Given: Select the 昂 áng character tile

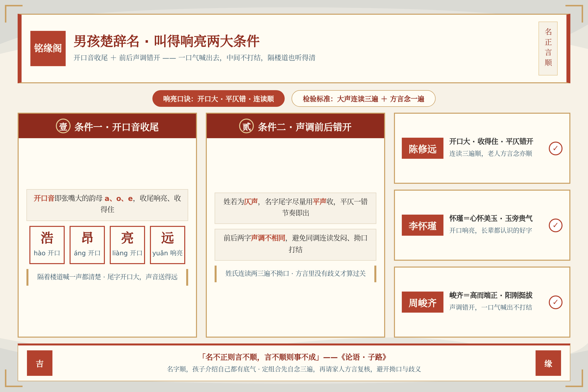Looking at the screenshot, I should click(x=87, y=245).
